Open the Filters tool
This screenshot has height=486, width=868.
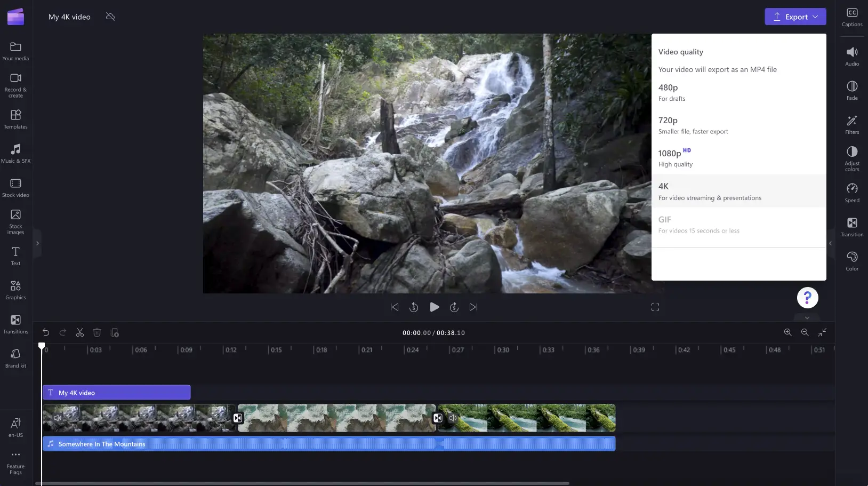[x=851, y=125]
